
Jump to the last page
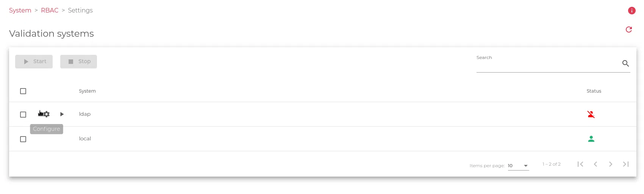tap(626, 164)
